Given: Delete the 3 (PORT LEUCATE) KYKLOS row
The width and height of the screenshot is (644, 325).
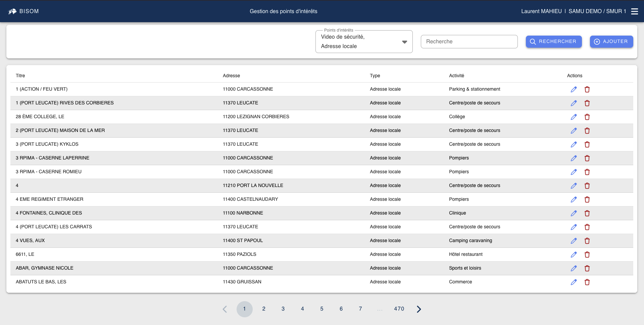Looking at the screenshot, I should point(587,144).
